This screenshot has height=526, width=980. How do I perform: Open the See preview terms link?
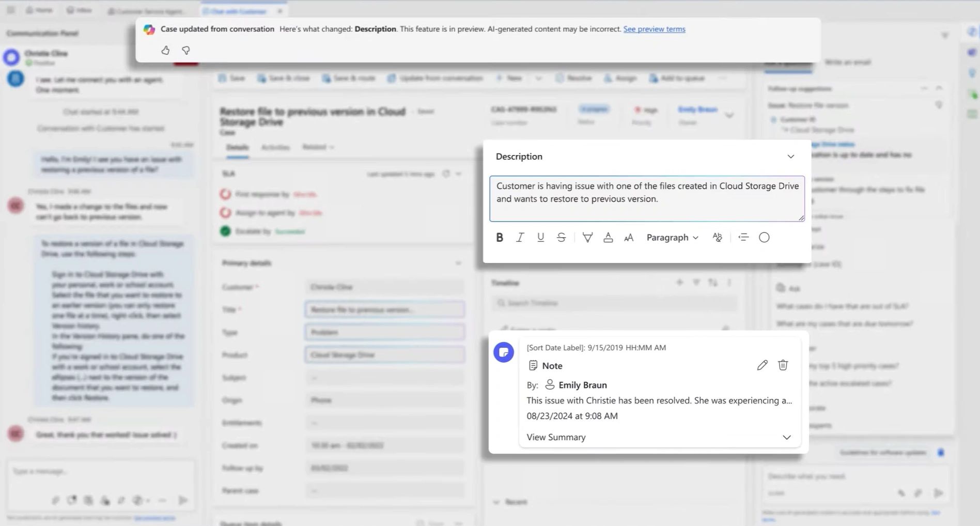(654, 29)
